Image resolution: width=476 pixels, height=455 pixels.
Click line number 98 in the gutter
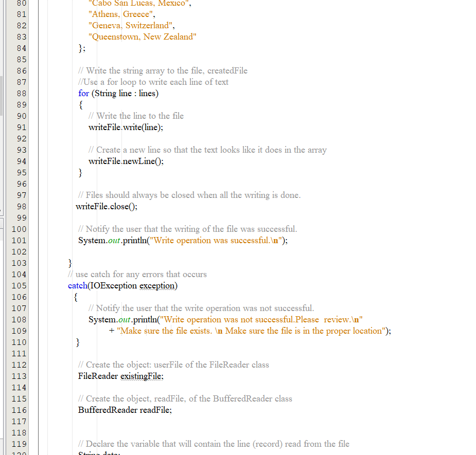[21, 207]
